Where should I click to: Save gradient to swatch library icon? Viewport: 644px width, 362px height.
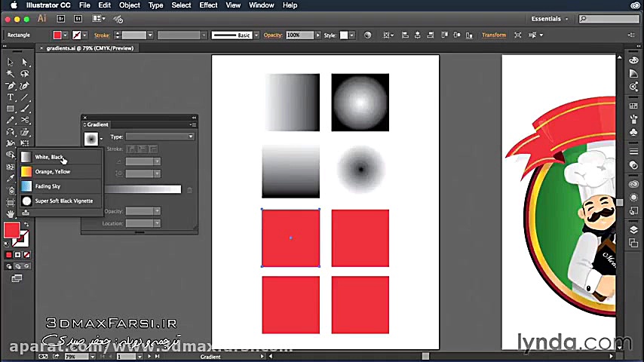(x=26, y=213)
